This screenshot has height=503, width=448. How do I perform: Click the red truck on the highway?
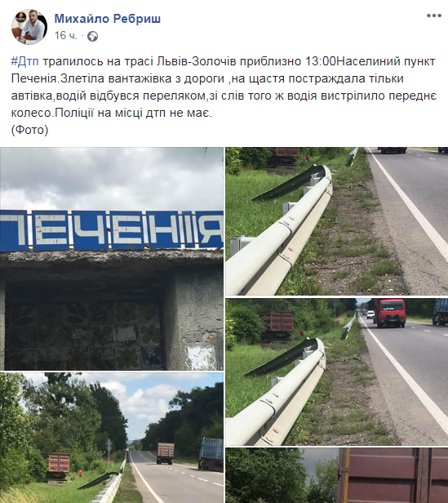tap(390, 313)
